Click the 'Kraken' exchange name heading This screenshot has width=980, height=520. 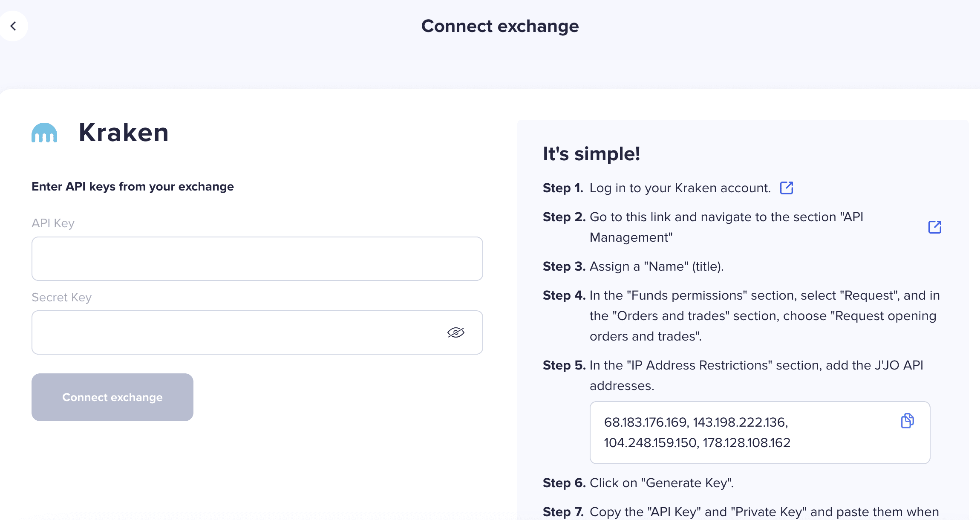[124, 132]
